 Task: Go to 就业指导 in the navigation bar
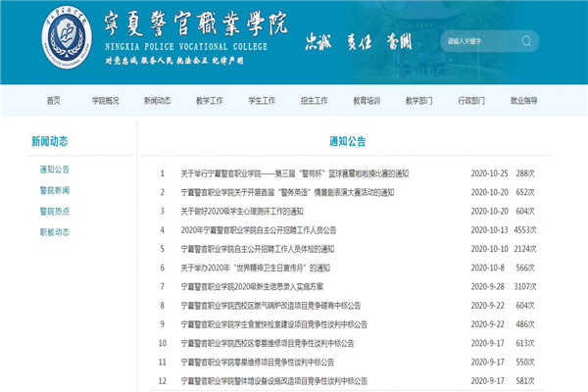coord(523,101)
